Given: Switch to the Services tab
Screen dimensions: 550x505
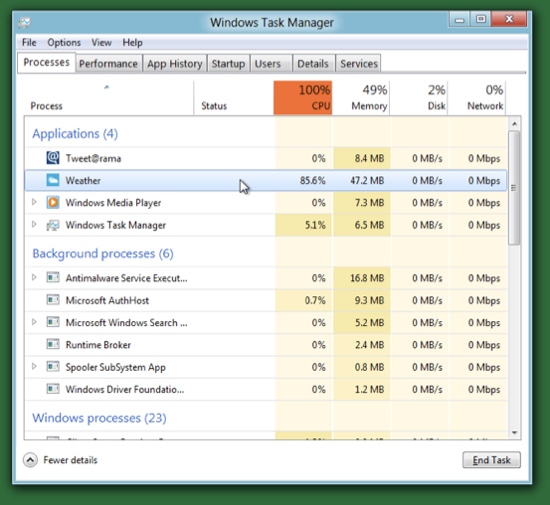Looking at the screenshot, I should pos(358,63).
